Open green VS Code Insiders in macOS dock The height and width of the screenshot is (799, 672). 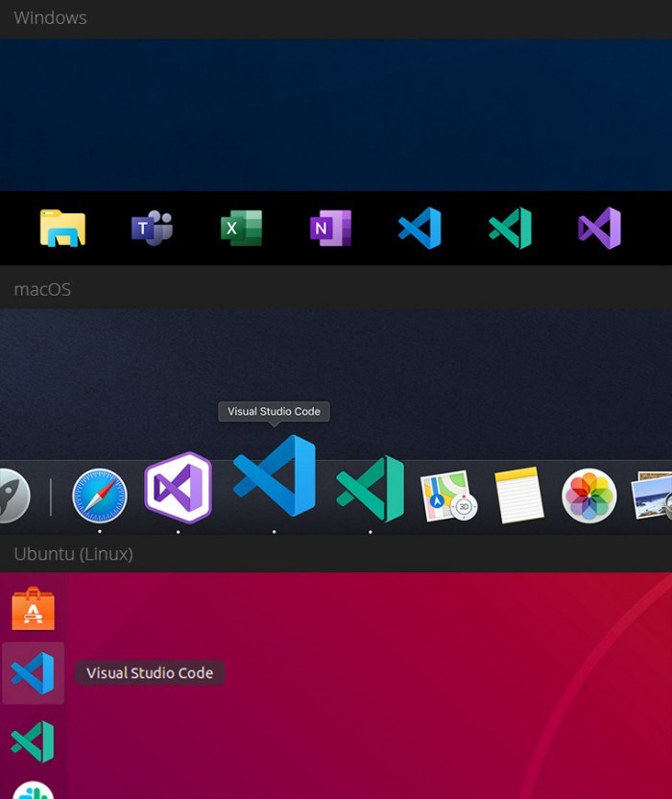click(x=371, y=489)
